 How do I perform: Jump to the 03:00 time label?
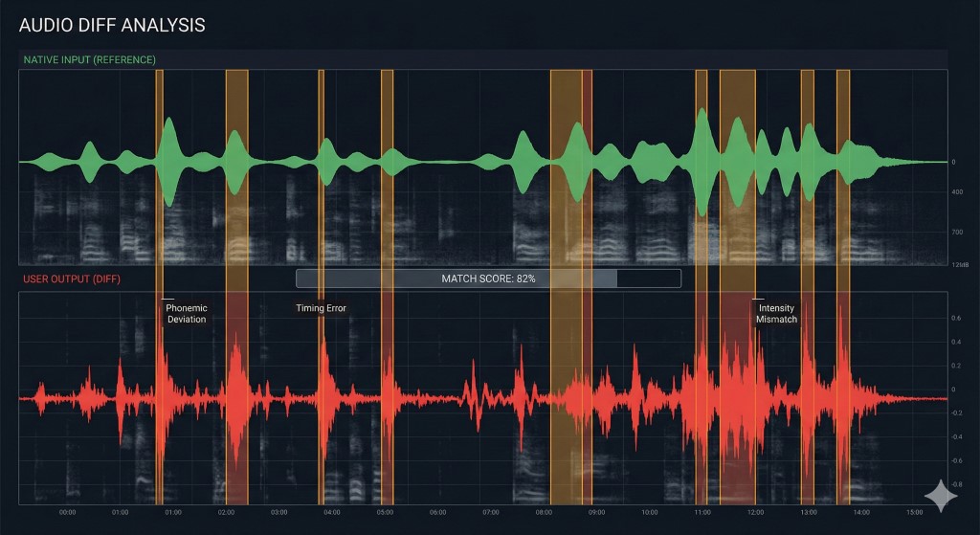(x=279, y=512)
